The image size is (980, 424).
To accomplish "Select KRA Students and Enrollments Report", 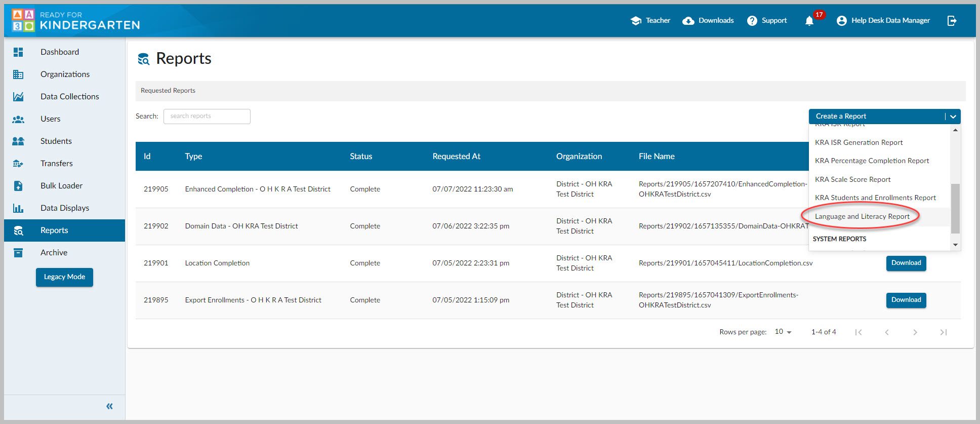I will point(880,198).
